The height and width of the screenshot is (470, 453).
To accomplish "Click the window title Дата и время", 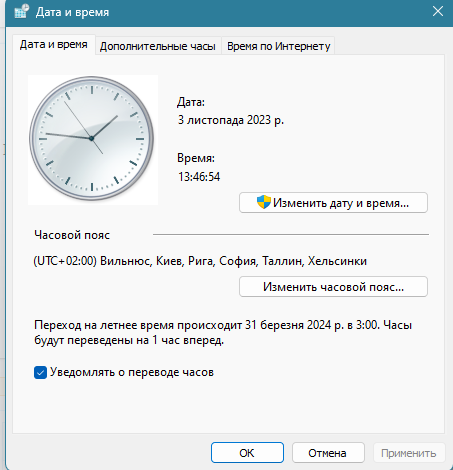I will [x=72, y=12].
